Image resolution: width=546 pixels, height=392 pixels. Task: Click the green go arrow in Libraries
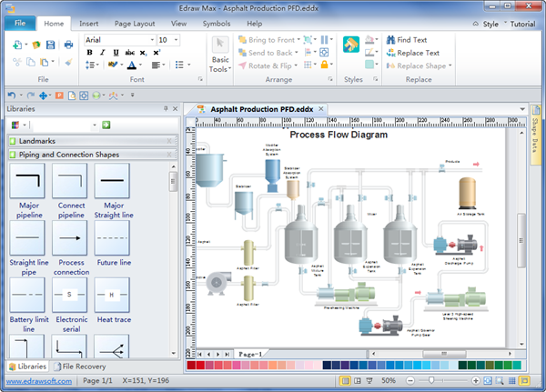[x=106, y=125]
